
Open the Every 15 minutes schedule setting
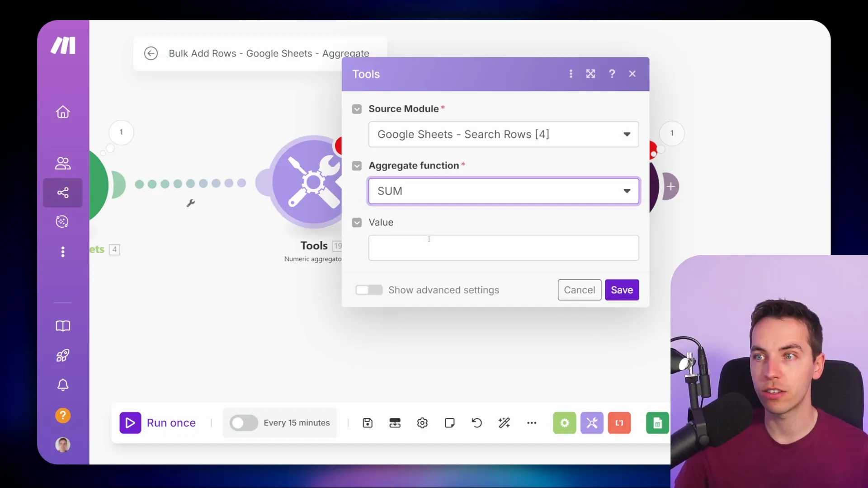297,423
